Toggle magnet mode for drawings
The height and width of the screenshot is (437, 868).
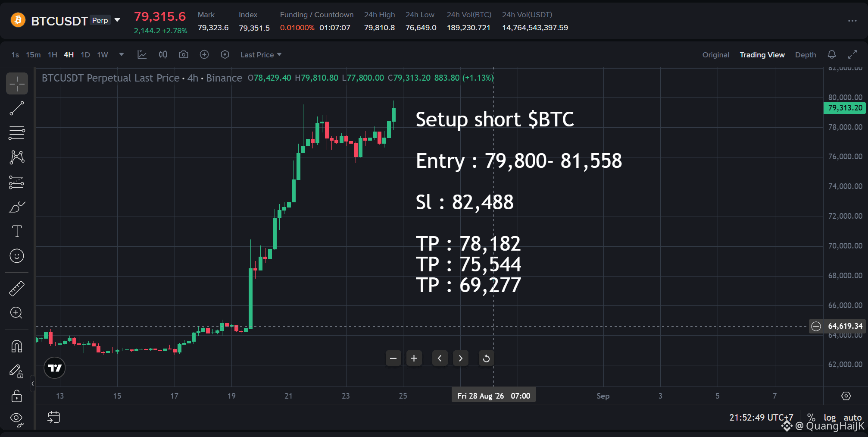point(17,346)
